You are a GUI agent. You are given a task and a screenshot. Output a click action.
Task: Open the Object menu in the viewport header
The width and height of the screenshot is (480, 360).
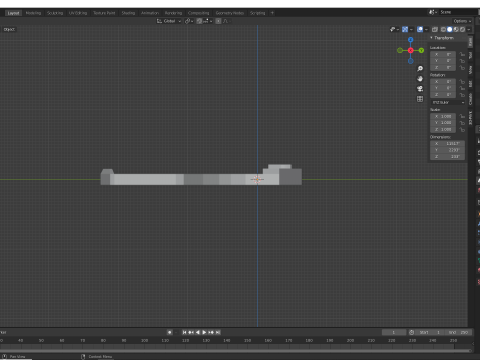(9, 29)
